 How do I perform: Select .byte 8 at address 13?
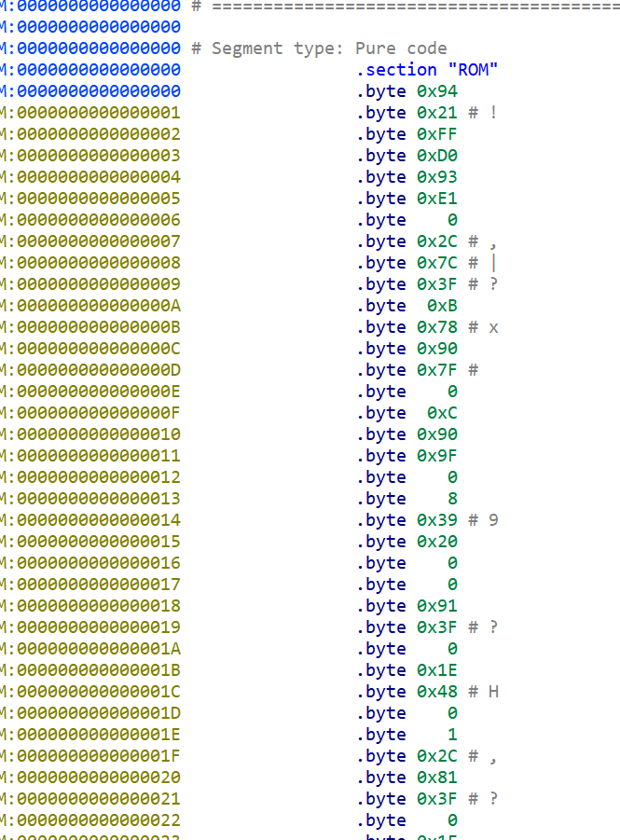[406, 498]
